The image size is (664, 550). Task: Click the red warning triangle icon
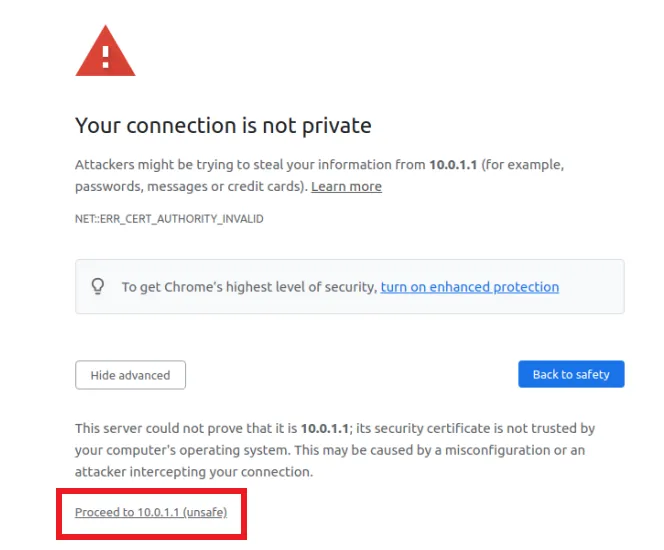pyautogui.click(x=105, y=51)
